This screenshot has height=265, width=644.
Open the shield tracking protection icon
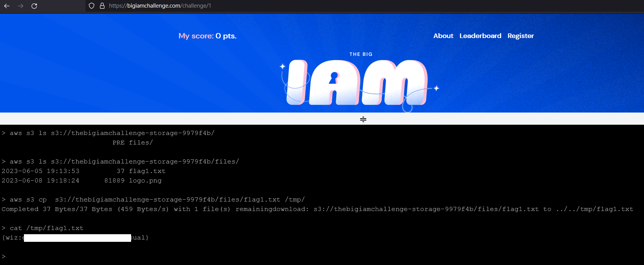tap(92, 6)
